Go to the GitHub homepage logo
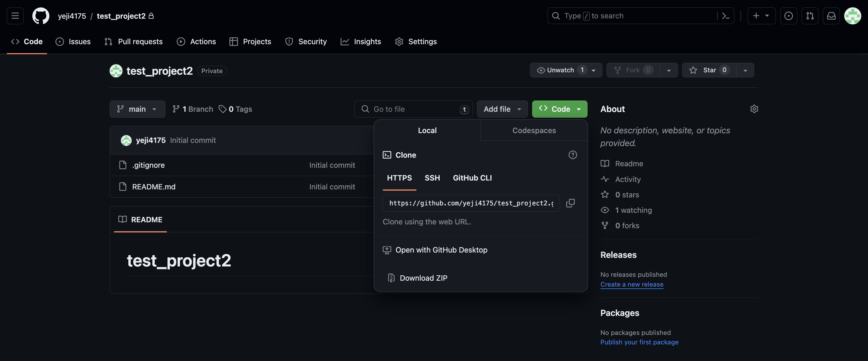The width and height of the screenshot is (868, 361). [x=40, y=16]
